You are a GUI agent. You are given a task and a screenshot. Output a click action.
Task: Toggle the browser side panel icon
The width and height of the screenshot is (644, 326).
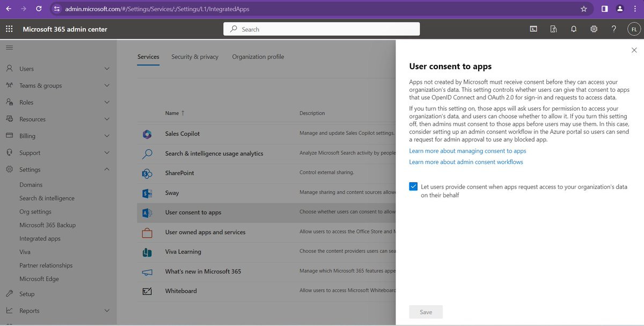tap(604, 9)
